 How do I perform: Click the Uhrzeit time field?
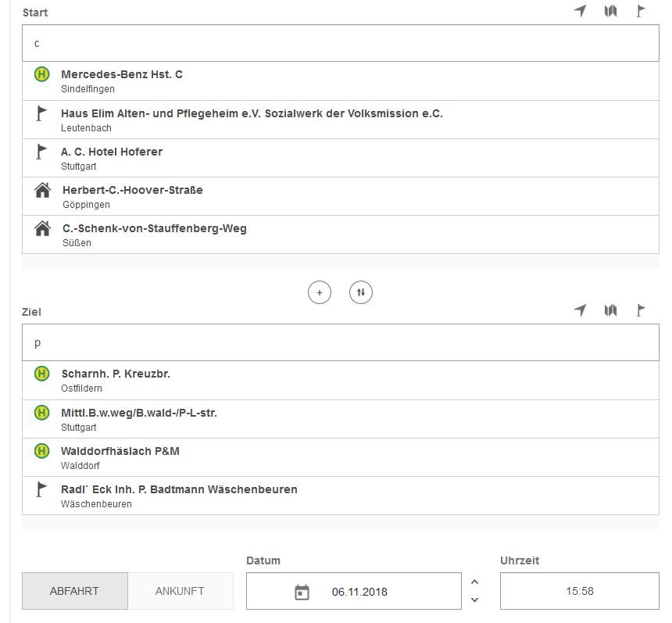click(579, 591)
